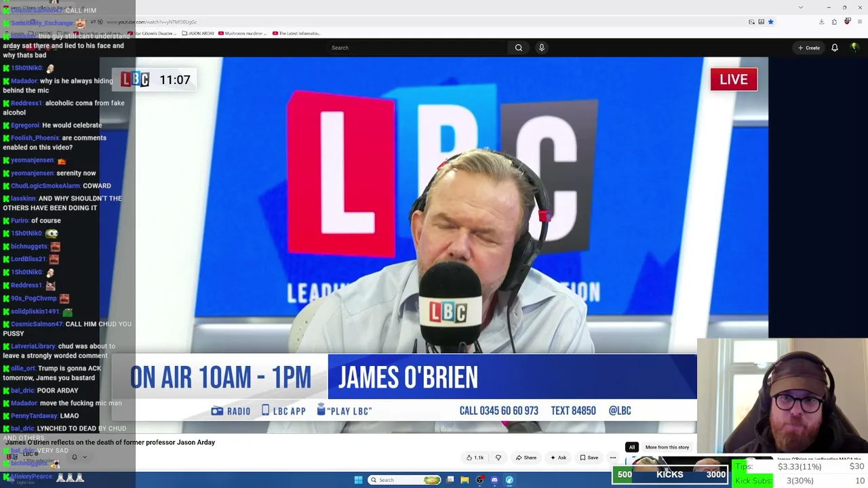Viewport: 868px width, 488px height.
Task: Click chat username solidpliskin1491
Action: 35,311
